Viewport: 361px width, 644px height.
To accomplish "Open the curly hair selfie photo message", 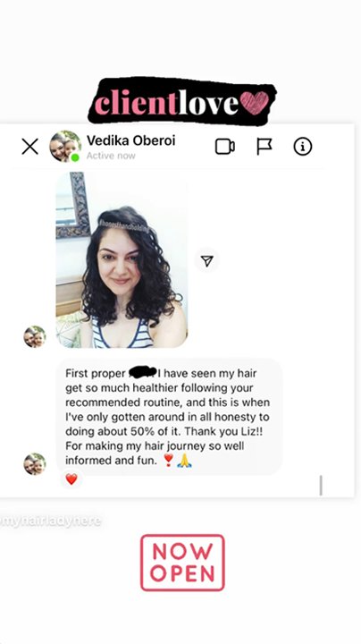I will tap(122, 260).
